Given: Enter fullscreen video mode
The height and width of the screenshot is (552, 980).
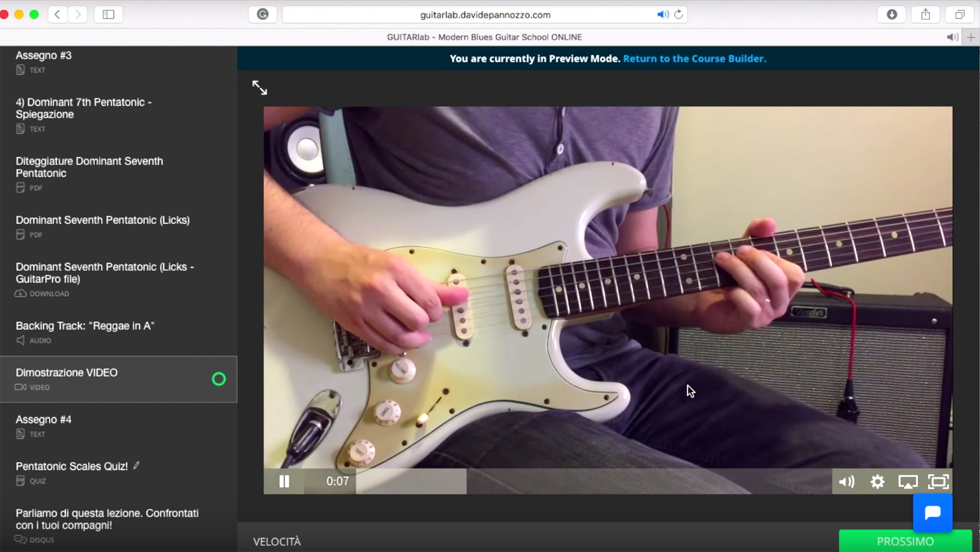Looking at the screenshot, I should click(938, 482).
